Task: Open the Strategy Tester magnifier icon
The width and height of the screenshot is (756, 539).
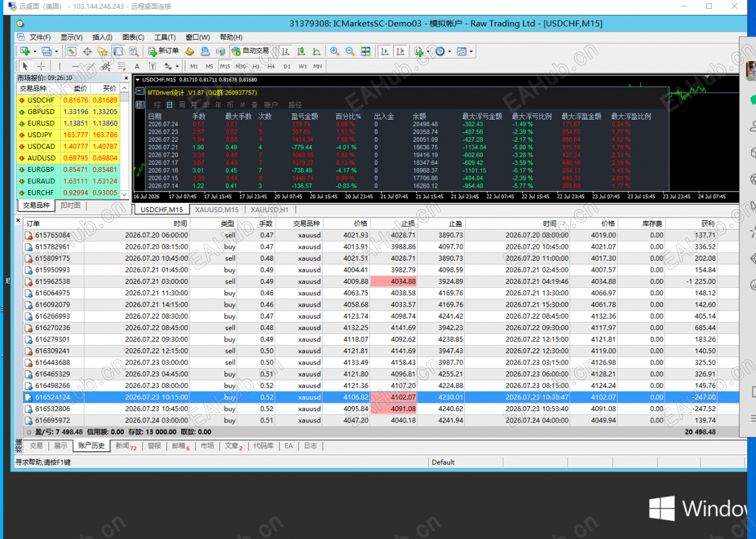Action: pos(134,51)
